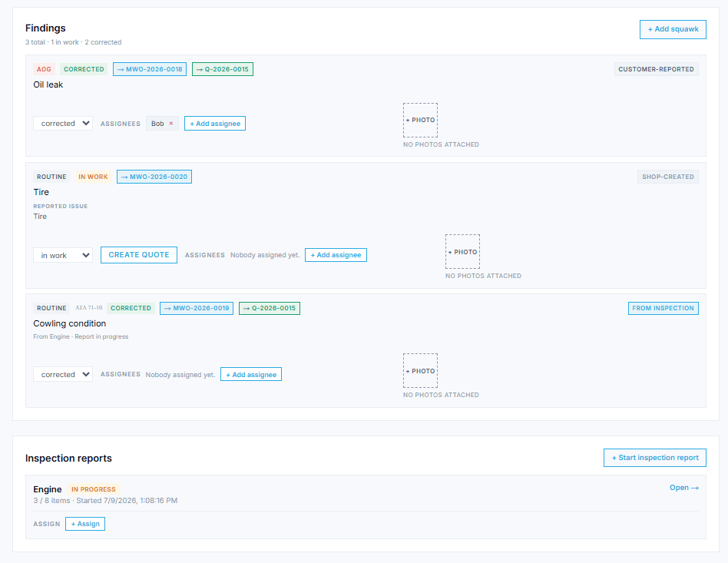Click the Add squawk button
This screenshot has height=563, width=728.
point(673,29)
